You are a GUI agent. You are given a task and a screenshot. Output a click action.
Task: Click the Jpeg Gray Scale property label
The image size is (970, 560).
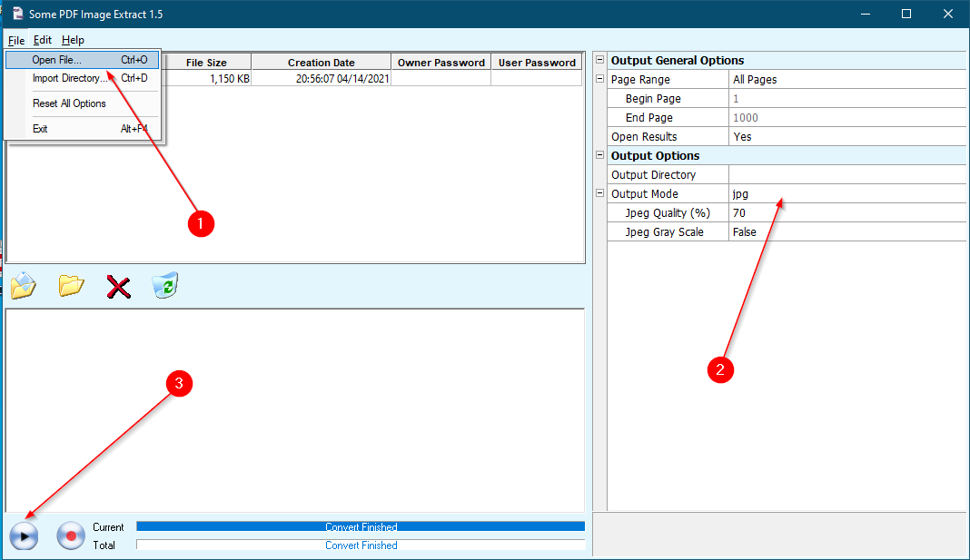(x=665, y=232)
